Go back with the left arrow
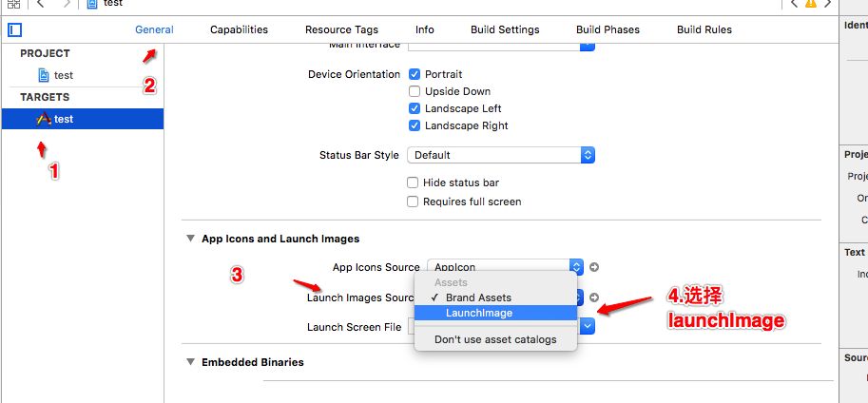The width and height of the screenshot is (868, 403). [40, 4]
